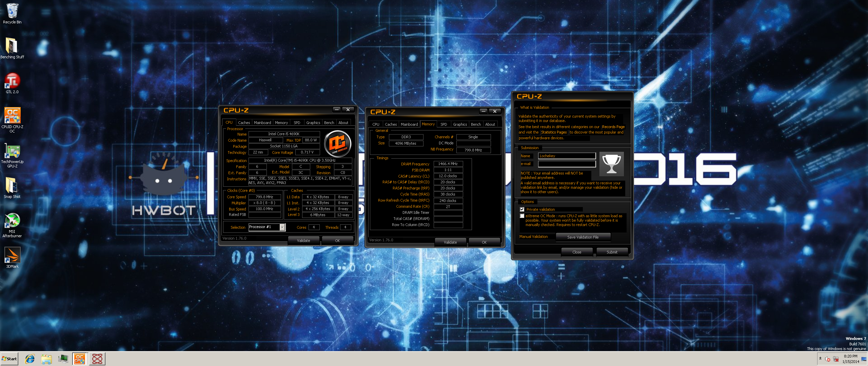Click the Save Validation File button

[583, 237]
